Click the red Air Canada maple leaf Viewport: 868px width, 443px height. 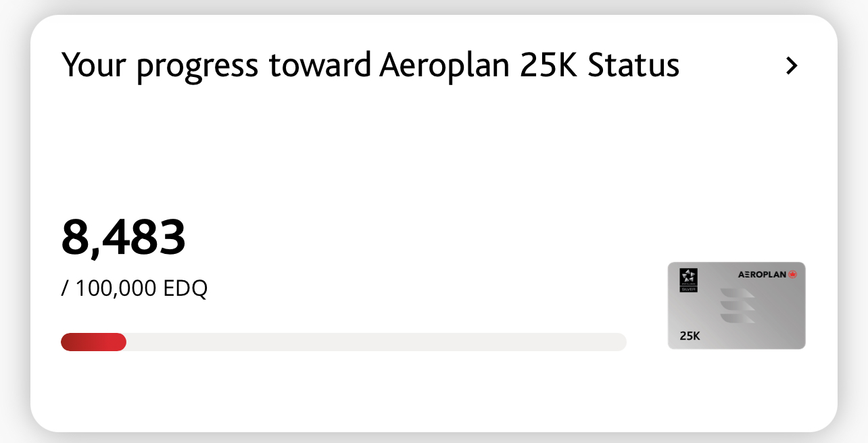point(793,275)
